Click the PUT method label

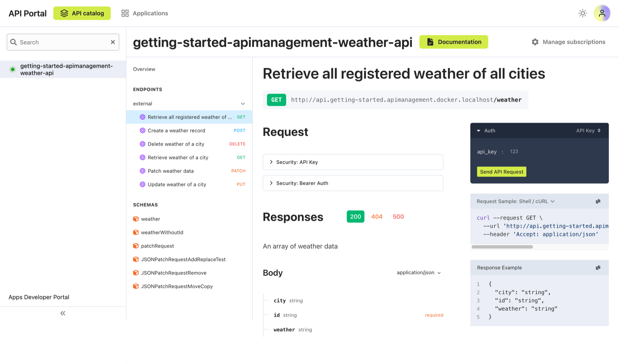click(241, 184)
